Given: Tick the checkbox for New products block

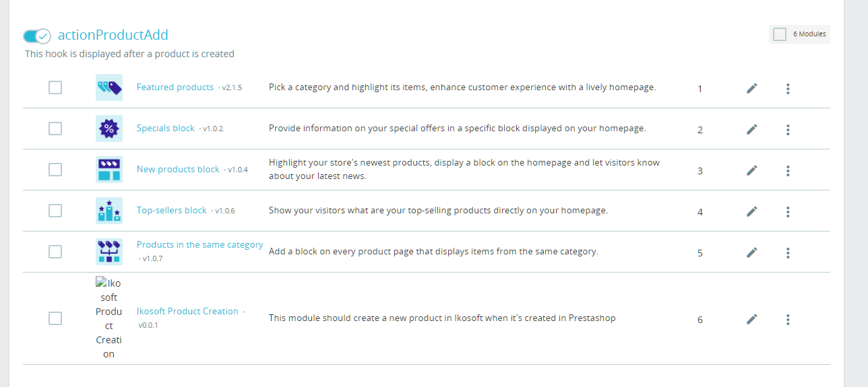Looking at the screenshot, I should 55,170.
